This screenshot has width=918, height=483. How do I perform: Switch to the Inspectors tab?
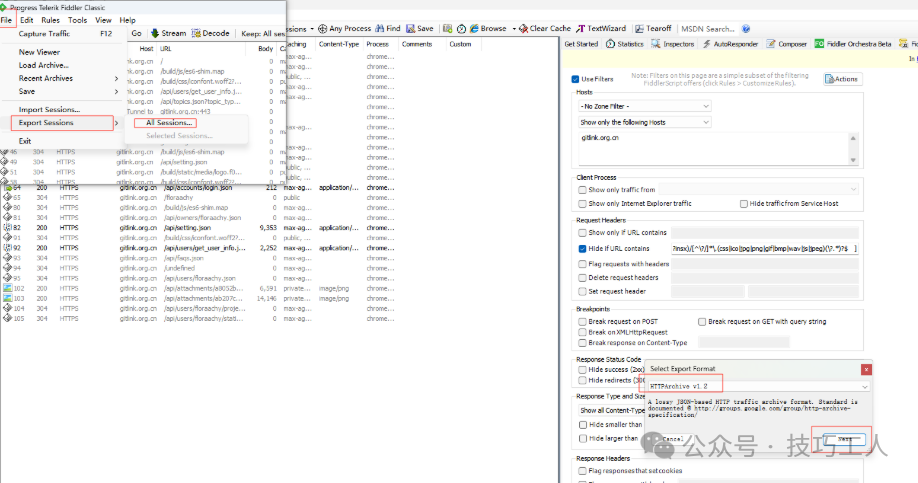[x=673, y=44]
